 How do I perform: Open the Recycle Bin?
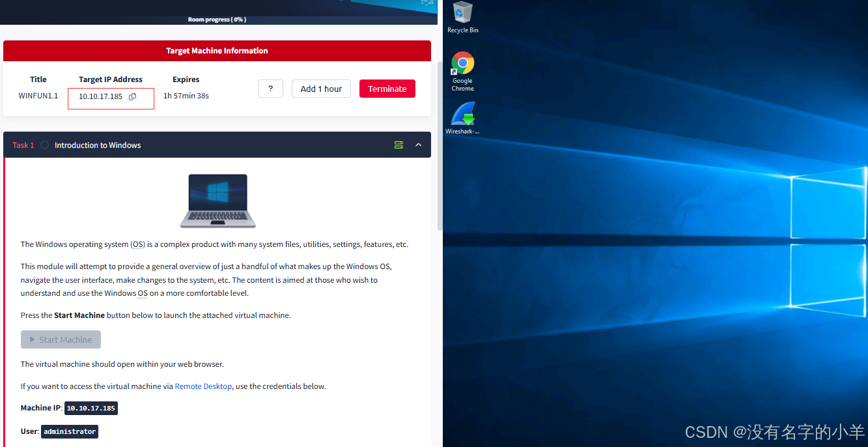462,13
